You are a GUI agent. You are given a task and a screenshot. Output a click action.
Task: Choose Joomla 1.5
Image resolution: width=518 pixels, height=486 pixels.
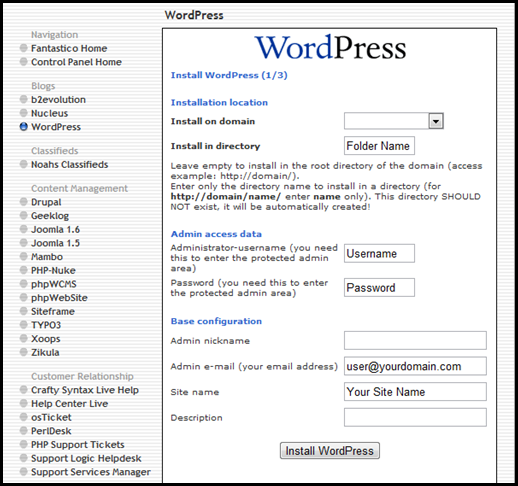pos(55,243)
